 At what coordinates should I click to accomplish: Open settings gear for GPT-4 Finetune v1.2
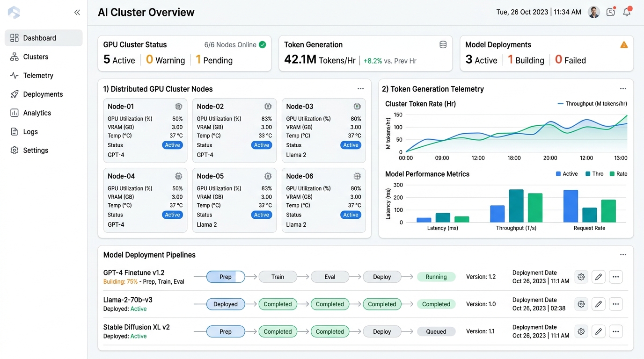581,277
